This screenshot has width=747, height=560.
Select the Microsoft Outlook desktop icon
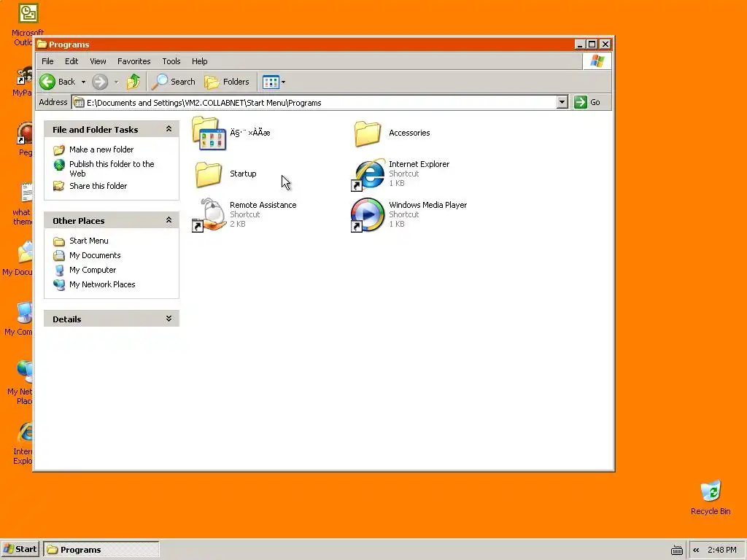[28, 13]
